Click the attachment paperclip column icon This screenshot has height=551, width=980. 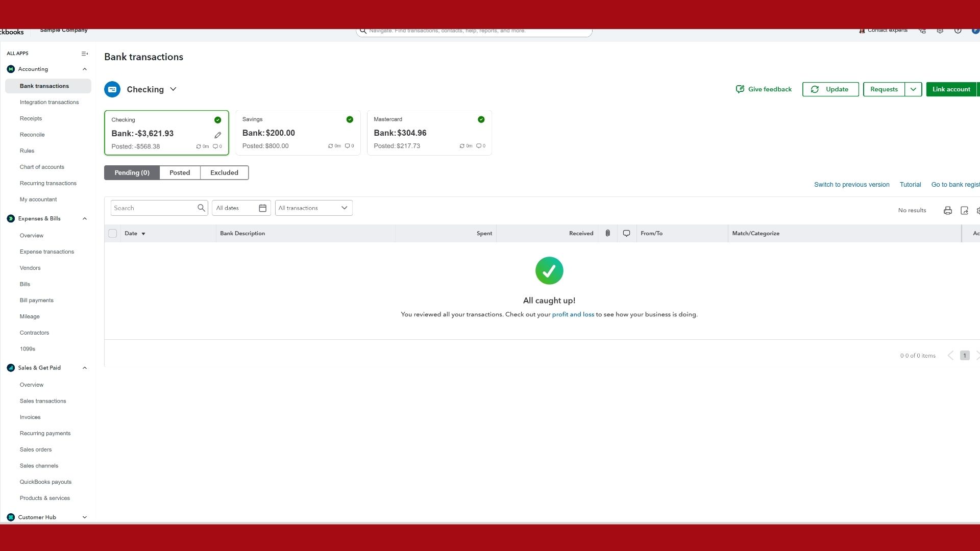click(x=607, y=233)
